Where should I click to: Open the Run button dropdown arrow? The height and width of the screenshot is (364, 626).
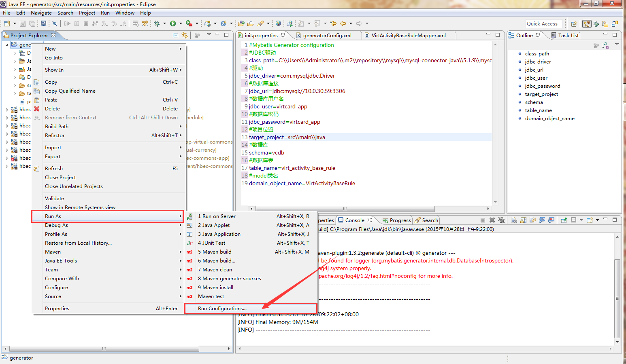[181, 23]
